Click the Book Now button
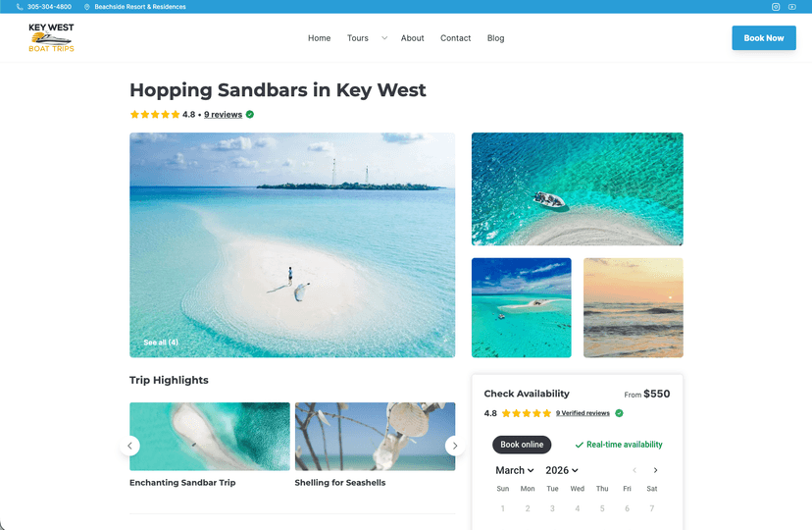 764,38
